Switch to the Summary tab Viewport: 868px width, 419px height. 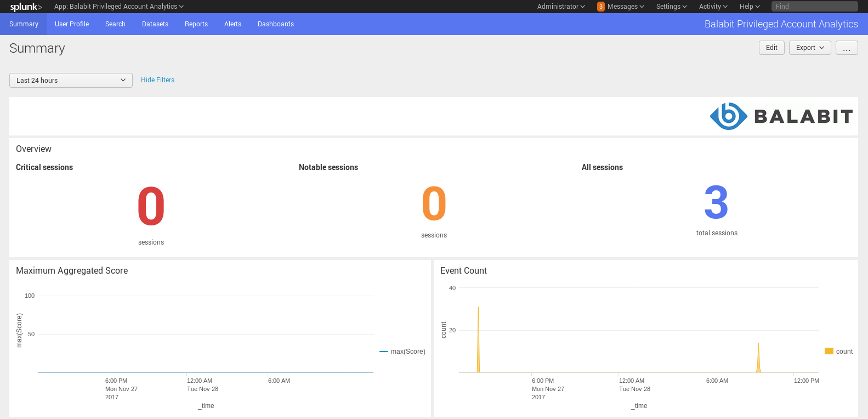click(x=24, y=24)
